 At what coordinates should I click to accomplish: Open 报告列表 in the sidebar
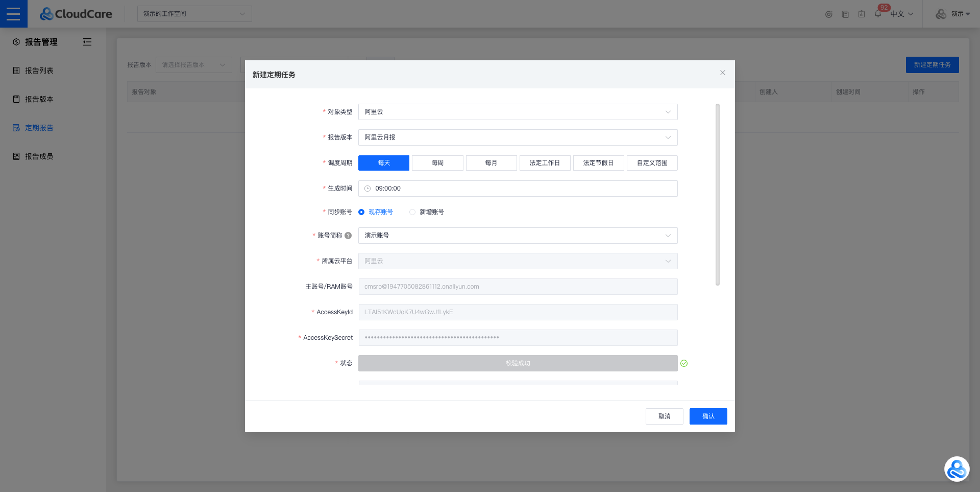39,71
